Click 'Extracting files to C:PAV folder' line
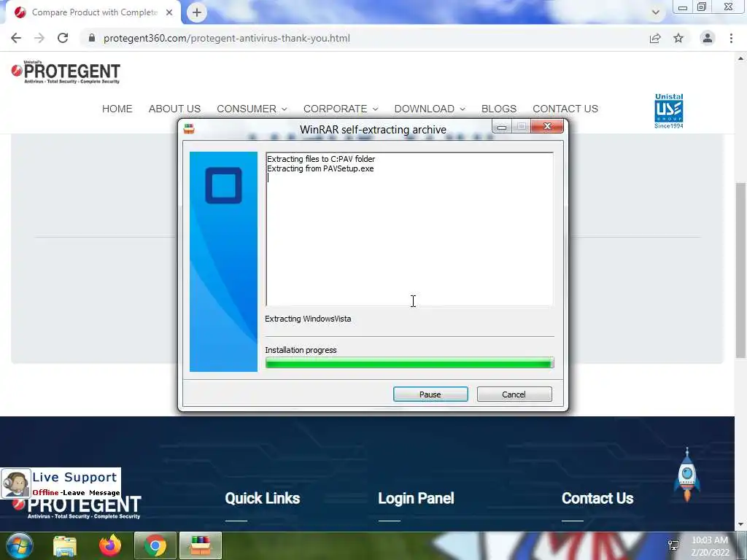The width and height of the screenshot is (747, 560). click(321, 159)
